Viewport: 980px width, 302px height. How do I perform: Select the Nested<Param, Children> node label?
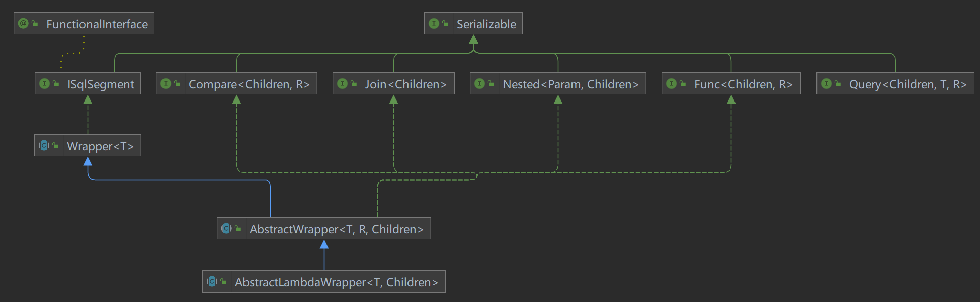(570, 84)
